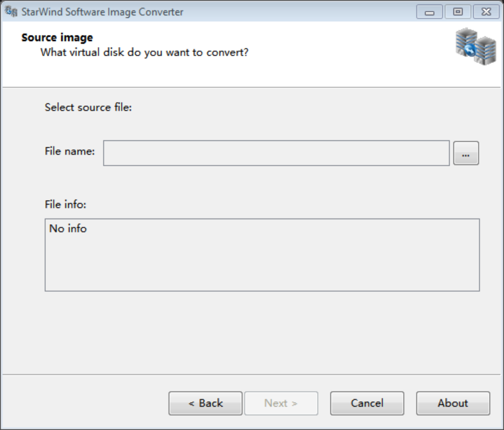Image resolution: width=504 pixels, height=430 pixels.
Task: Close the StarWind Image Converter window
Action: point(486,11)
